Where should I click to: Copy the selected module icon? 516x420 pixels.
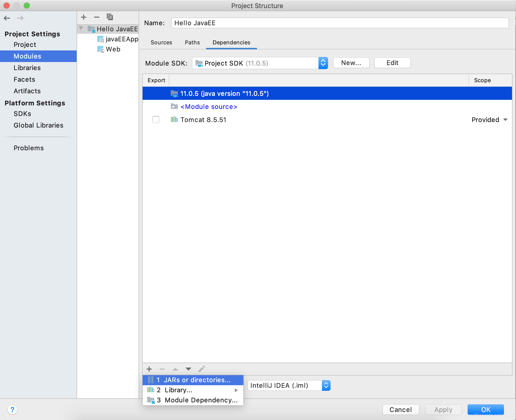[110, 17]
